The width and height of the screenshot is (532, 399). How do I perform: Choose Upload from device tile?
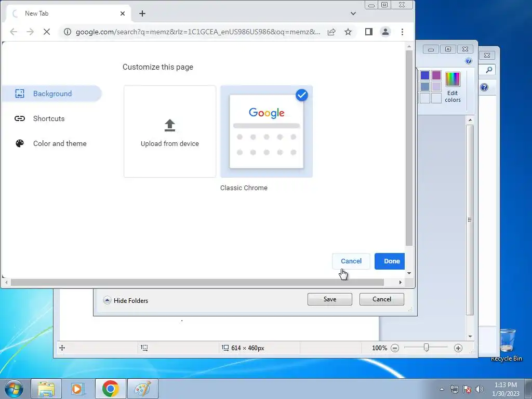click(170, 131)
